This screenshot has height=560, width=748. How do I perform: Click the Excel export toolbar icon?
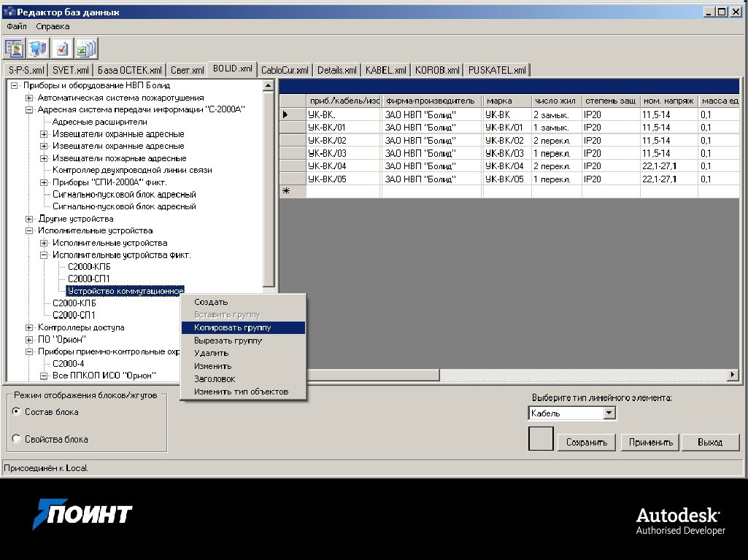click(x=86, y=48)
